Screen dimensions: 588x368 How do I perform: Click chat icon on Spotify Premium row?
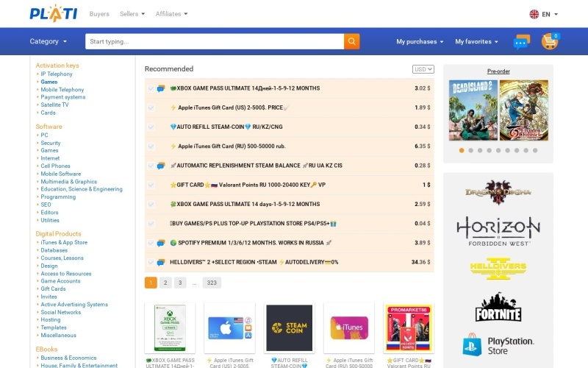tap(161, 243)
